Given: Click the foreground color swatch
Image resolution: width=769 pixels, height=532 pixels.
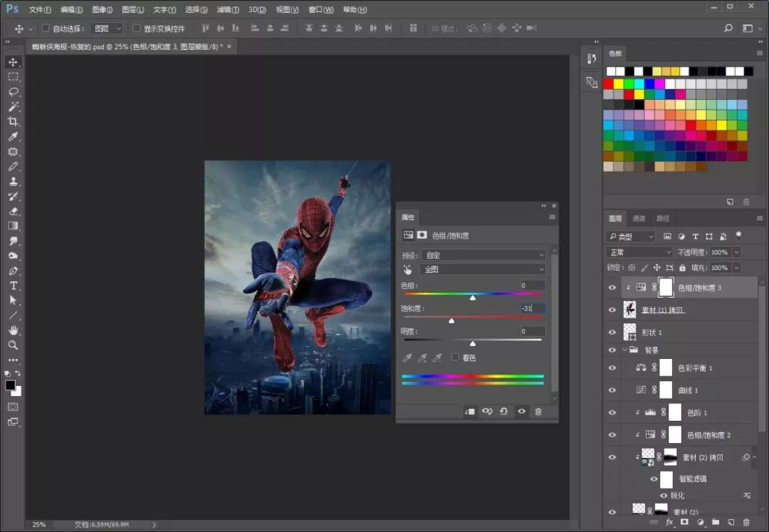Looking at the screenshot, I should [10, 385].
